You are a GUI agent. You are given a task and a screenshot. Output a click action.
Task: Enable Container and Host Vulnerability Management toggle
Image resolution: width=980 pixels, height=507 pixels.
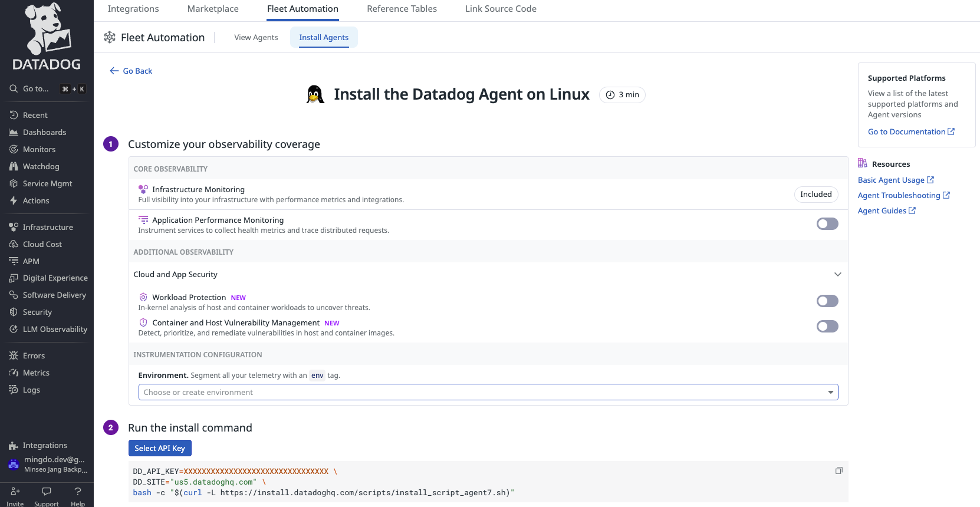coord(827,326)
